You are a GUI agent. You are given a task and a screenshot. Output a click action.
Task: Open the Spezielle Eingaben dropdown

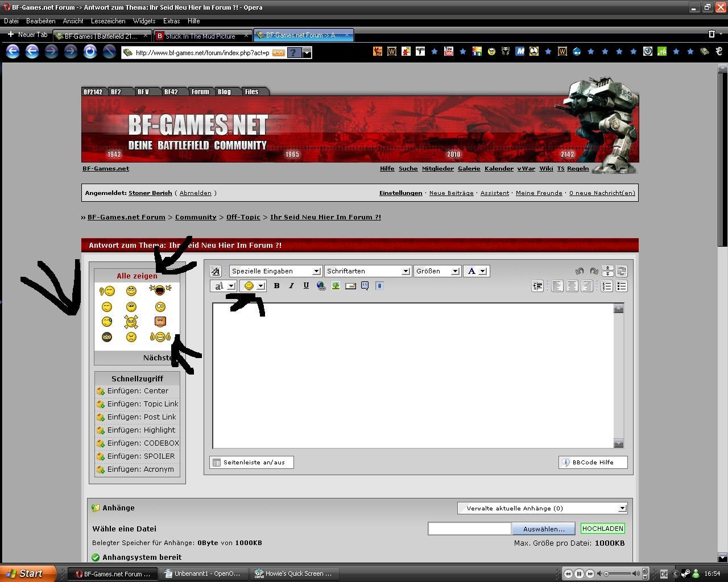275,271
